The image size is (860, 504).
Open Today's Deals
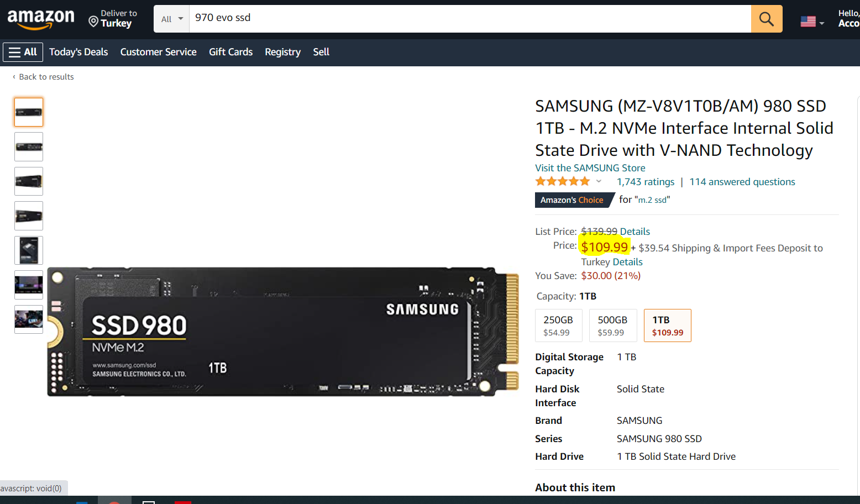[78, 52]
